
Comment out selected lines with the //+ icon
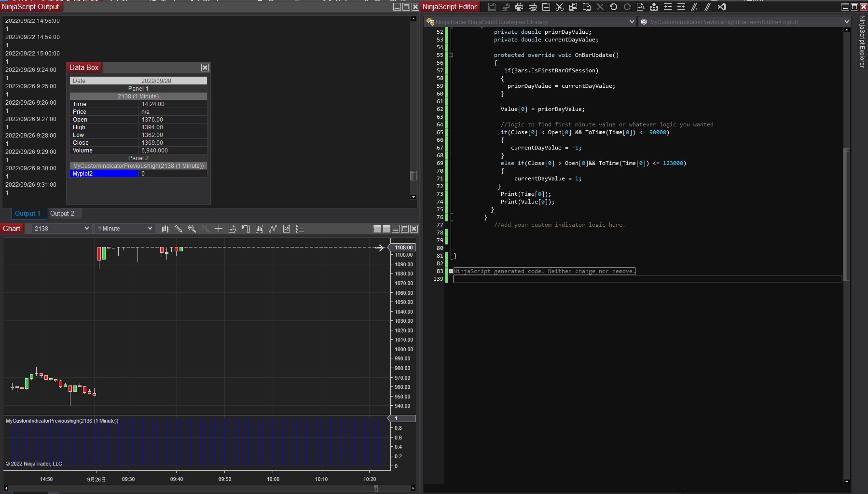pos(695,7)
